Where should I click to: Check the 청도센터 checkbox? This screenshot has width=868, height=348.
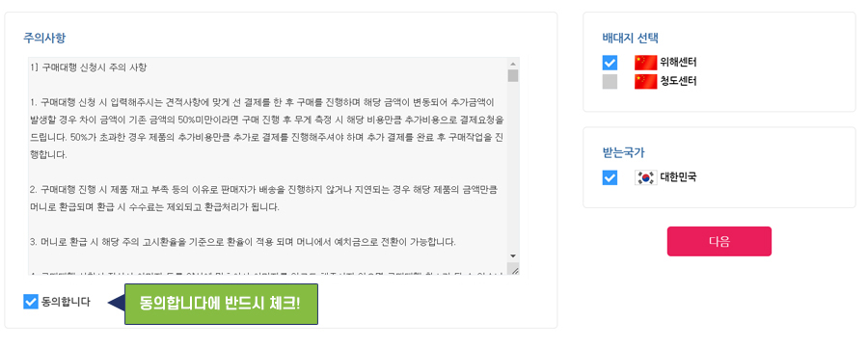610,82
